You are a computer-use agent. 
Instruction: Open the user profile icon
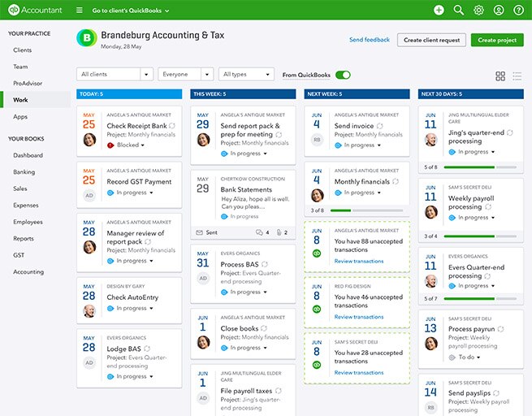coord(499,11)
